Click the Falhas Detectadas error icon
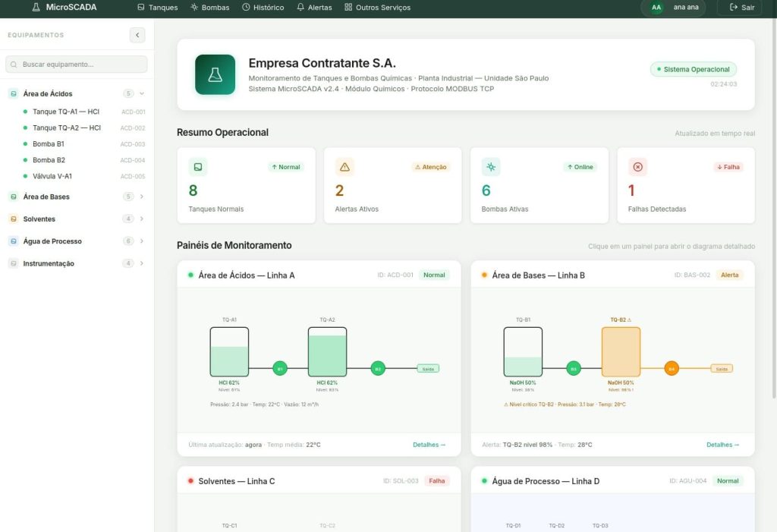 (x=637, y=167)
